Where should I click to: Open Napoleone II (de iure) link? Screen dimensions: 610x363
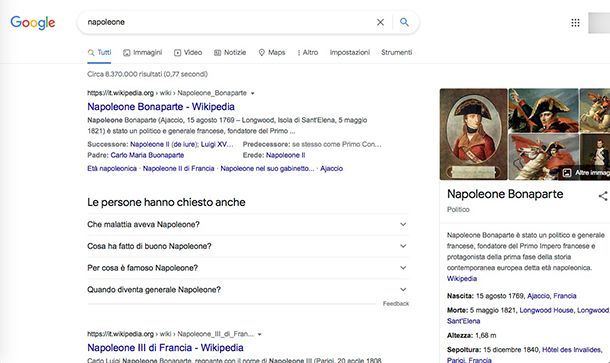pyautogui.click(x=164, y=144)
